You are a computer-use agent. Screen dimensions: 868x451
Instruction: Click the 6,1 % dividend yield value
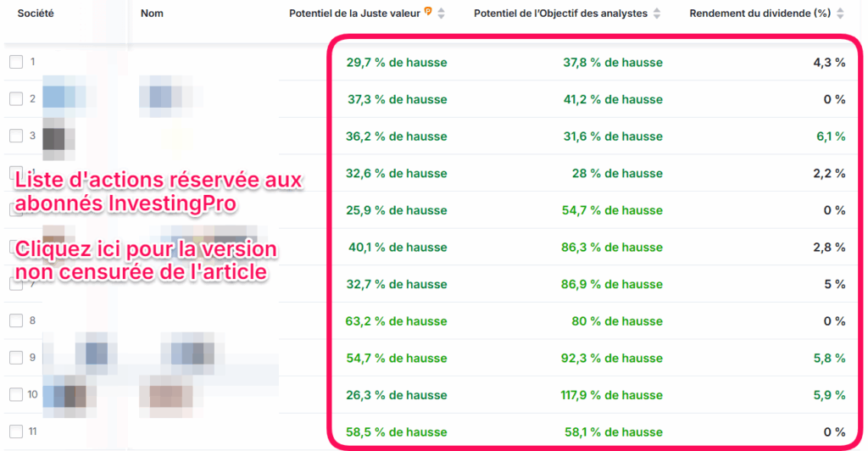pos(829,136)
